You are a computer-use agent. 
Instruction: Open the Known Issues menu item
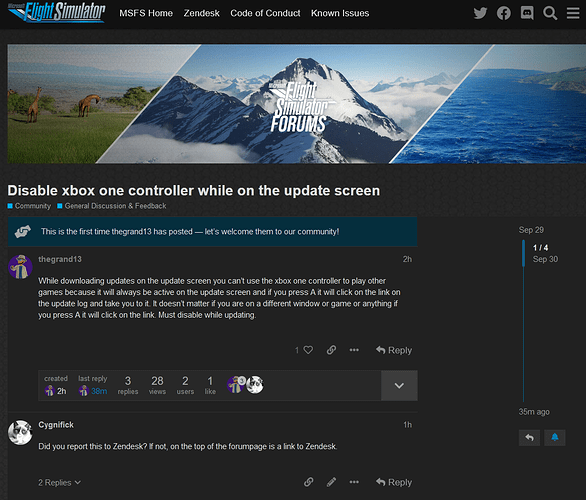340,13
